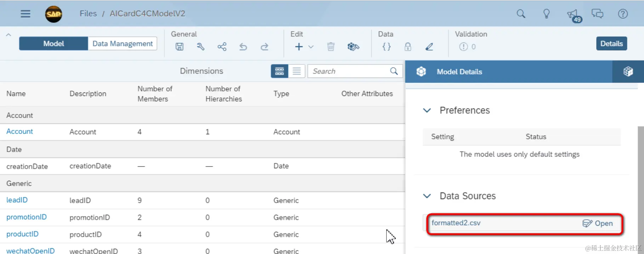Click the Model Details cube icon
Viewport: 644px width, 254px height.
421,72
